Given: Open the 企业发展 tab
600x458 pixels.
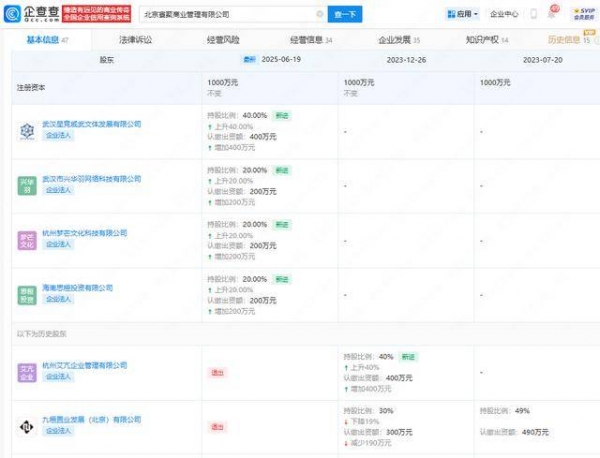Looking at the screenshot, I should [x=397, y=40].
